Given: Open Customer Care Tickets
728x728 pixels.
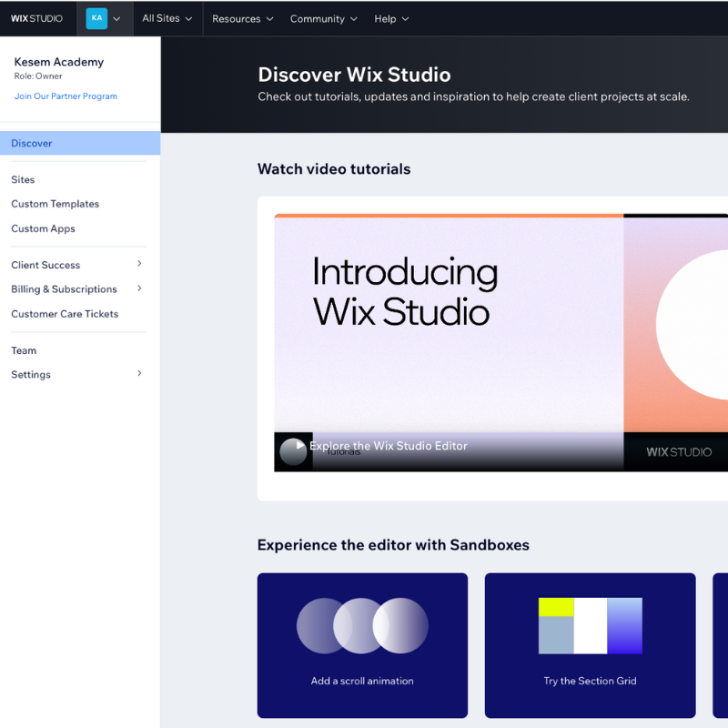Looking at the screenshot, I should [65, 314].
